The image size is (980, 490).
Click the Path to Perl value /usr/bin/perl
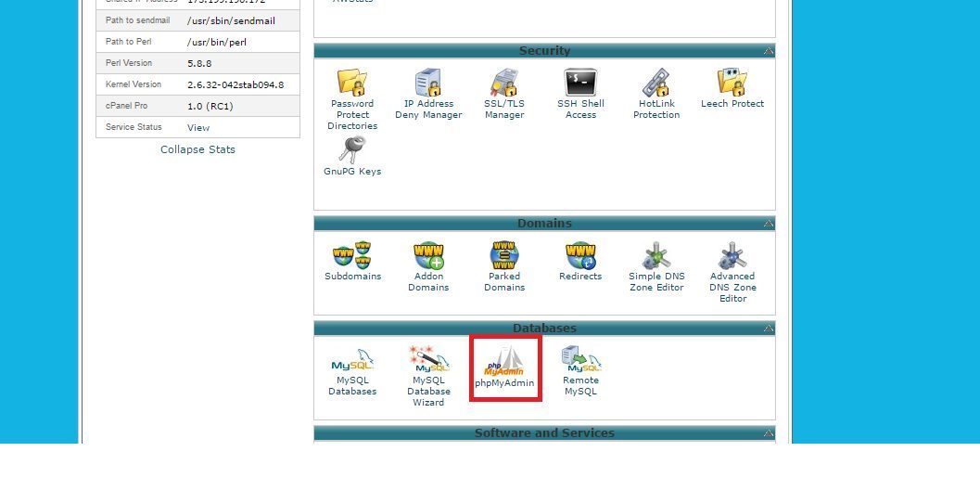tap(217, 43)
